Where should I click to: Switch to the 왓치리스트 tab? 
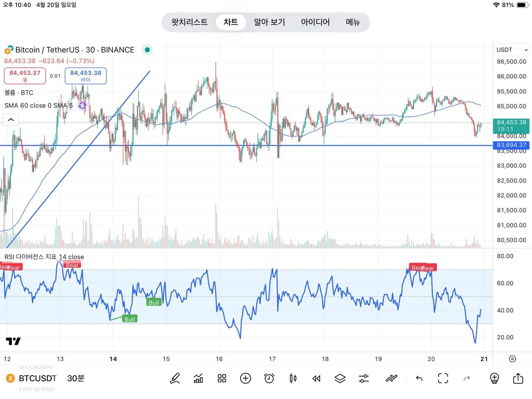point(190,22)
